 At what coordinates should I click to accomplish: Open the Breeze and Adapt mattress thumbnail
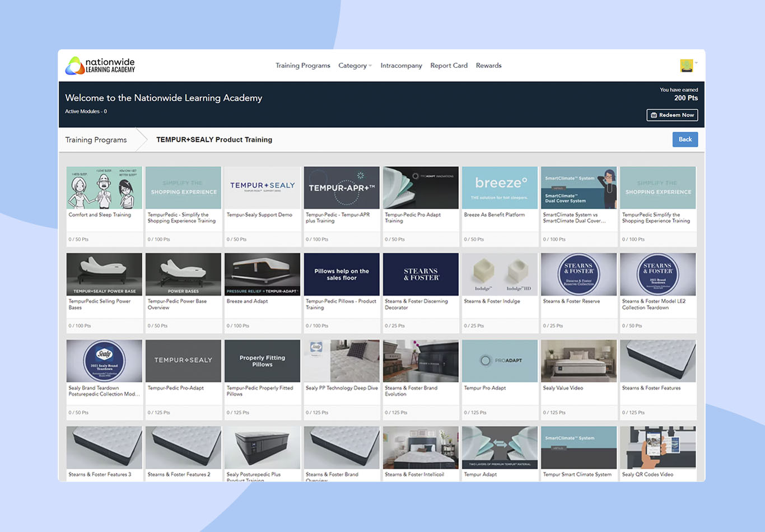tap(262, 274)
